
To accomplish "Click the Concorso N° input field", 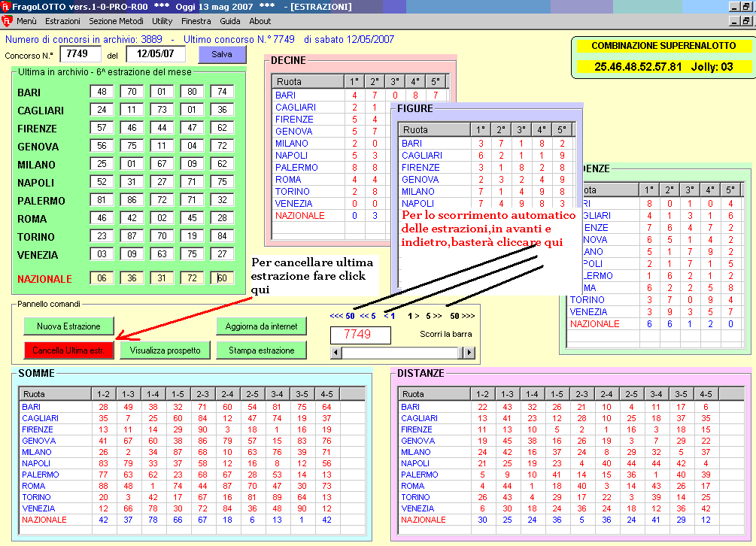I will point(80,54).
